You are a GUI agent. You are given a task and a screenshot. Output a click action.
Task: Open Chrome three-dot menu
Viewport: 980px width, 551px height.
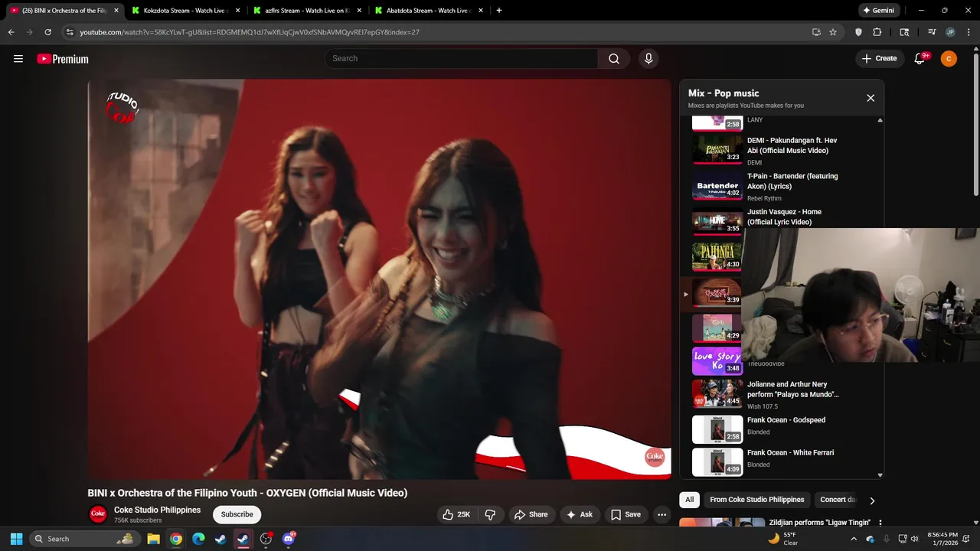969,32
